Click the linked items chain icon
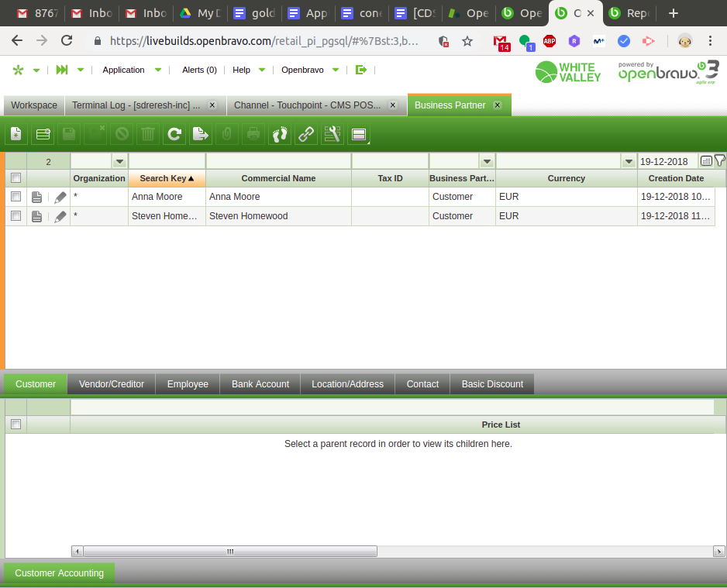Image resolution: width=727 pixels, height=588 pixels. pyautogui.click(x=306, y=134)
